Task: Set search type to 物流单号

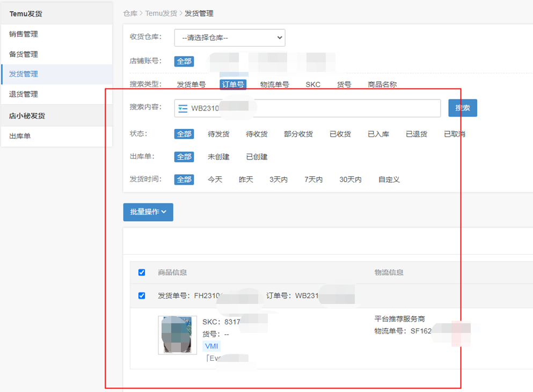Action: coord(275,85)
